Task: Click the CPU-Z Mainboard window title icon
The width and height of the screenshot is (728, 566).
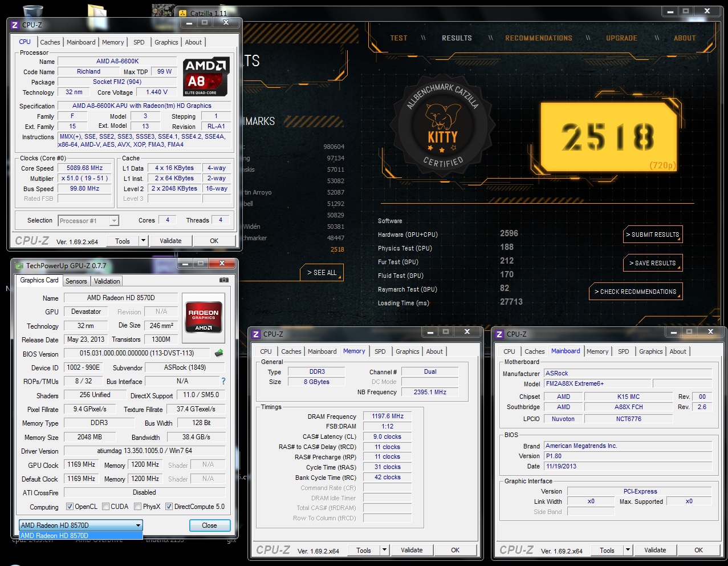Action: [x=499, y=334]
